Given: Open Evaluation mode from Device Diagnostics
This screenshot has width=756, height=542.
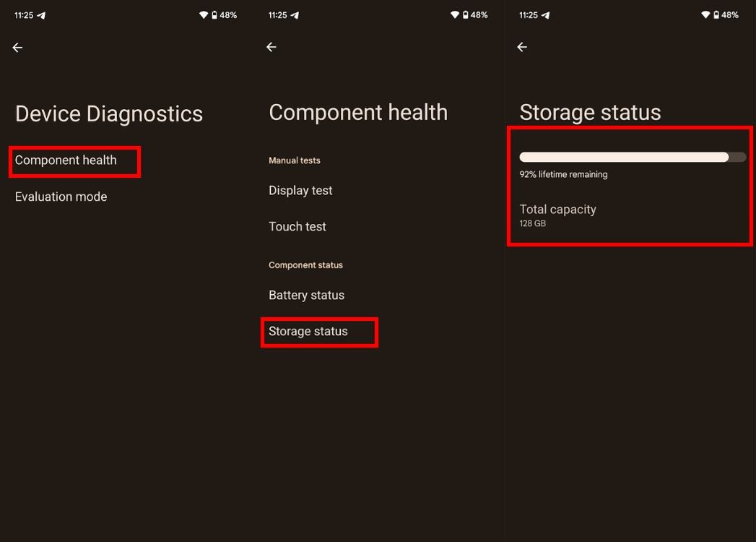Looking at the screenshot, I should [x=61, y=197].
